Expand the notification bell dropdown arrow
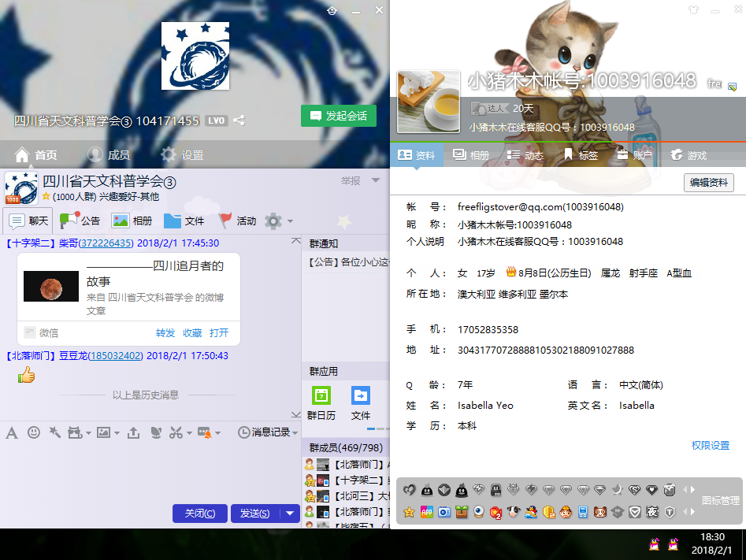This screenshot has width=746, height=560. coord(218,433)
